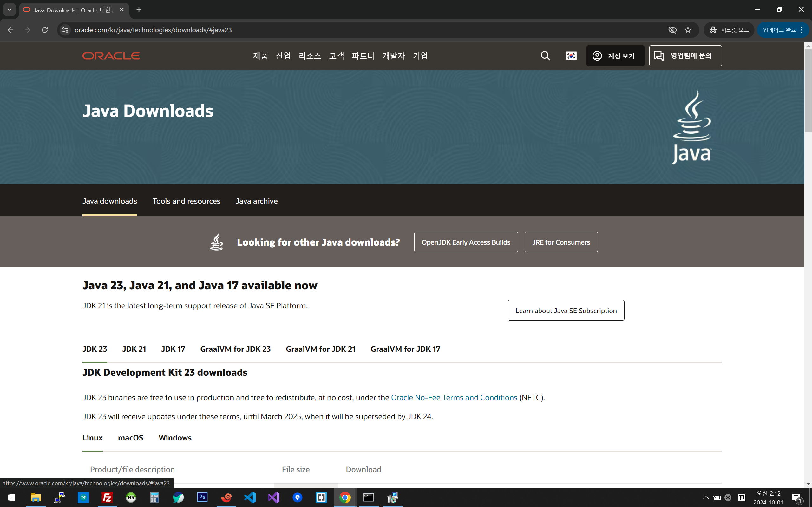Click the address bar URL field
812x507 pixels.
(336, 30)
